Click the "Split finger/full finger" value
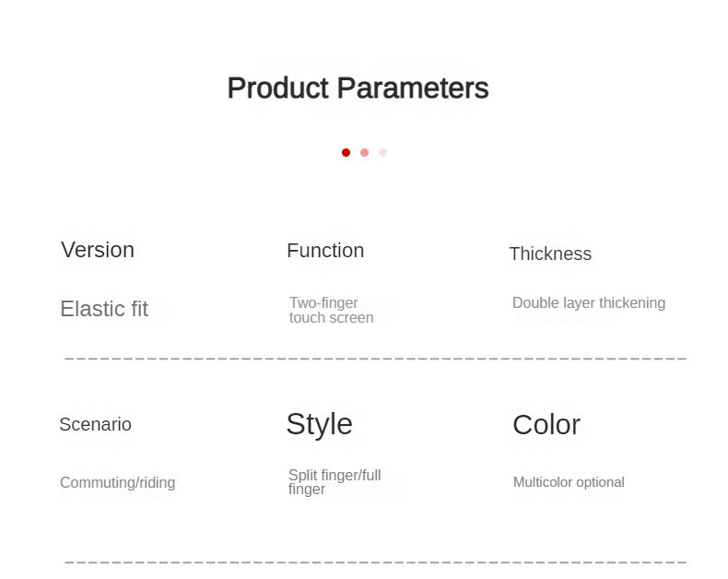 click(334, 482)
